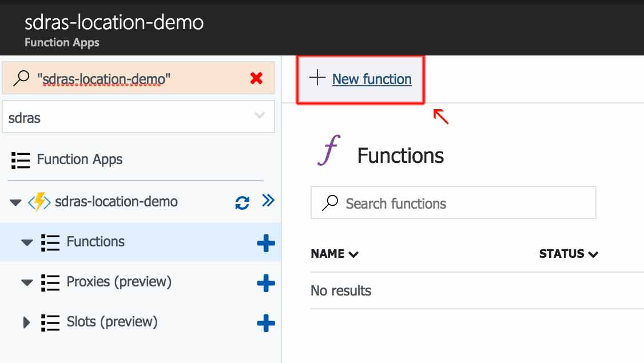Open the STATUS column sort dropdown
This screenshot has width=644, height=363.
coord(593,254)
